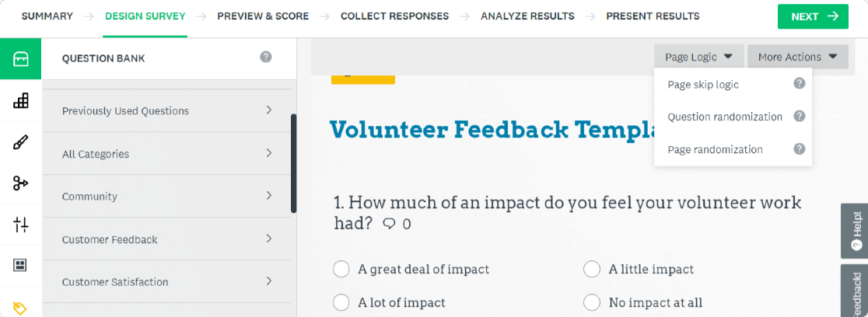Open the Builder blocks icon
Screen dimensions: 868x317
coord(21,100)
